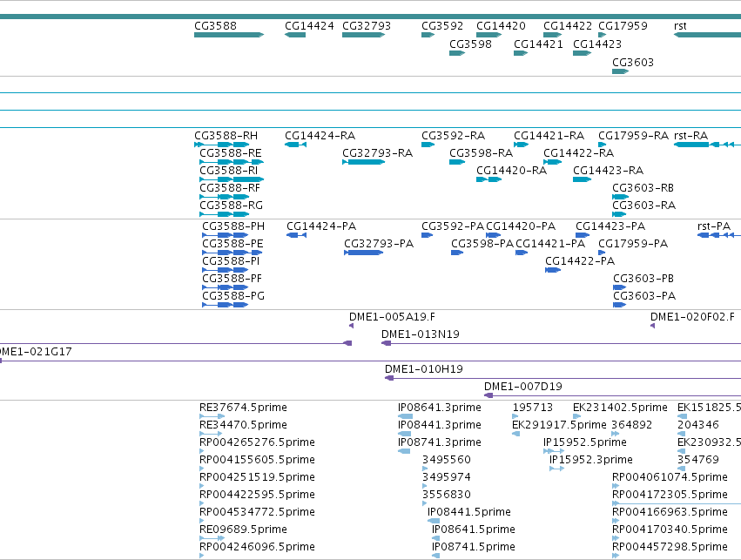
Task: Select the CG14421-PA label
Action: point(550,244)
